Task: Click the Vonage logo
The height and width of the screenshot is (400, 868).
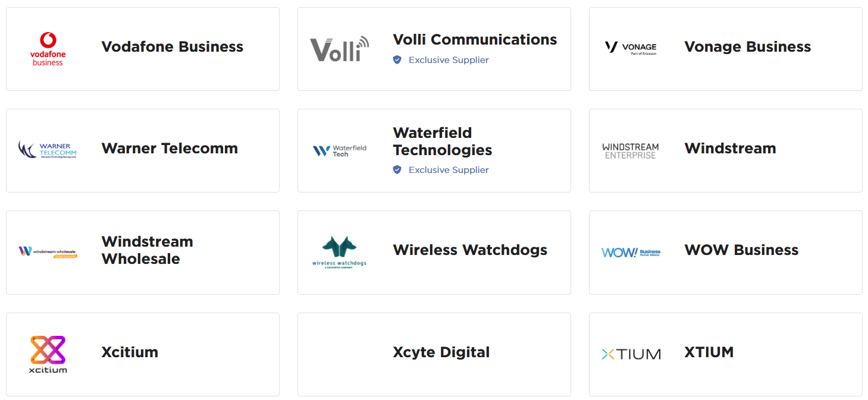Action: [631, 48]
